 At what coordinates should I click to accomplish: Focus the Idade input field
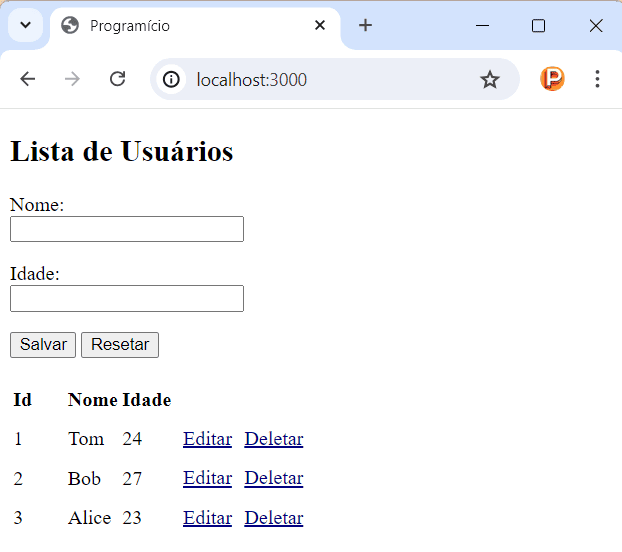point(127,298)
